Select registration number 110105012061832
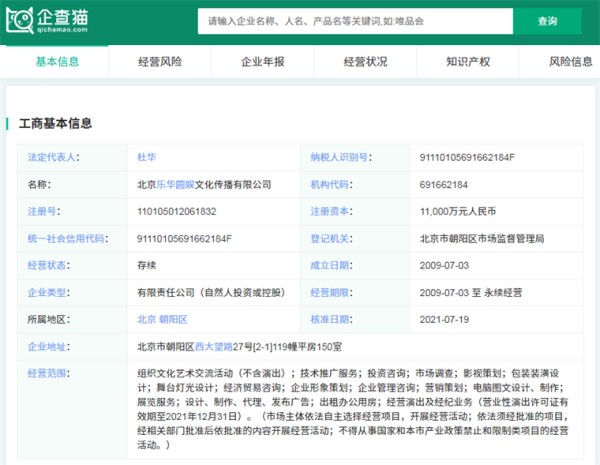Image resolution: width=600 pixels, height=465 pixels. 177,211
